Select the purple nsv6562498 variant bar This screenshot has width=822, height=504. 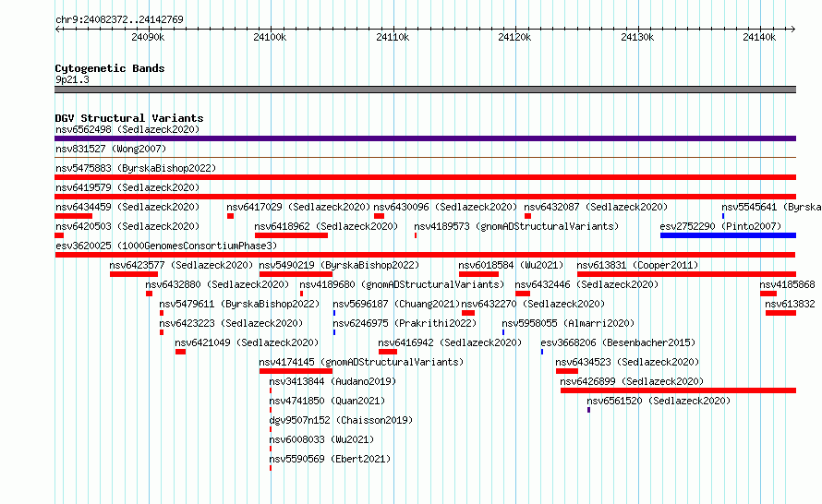(425, 138)
